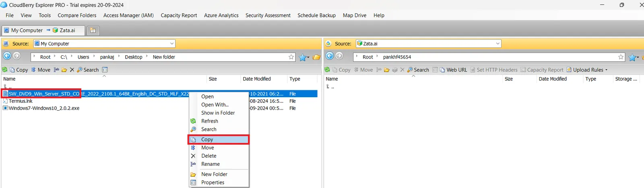This screenshot has height=188, width=644.
Task: Open the Upload Rules dropdown
Action: click(587, 70)
